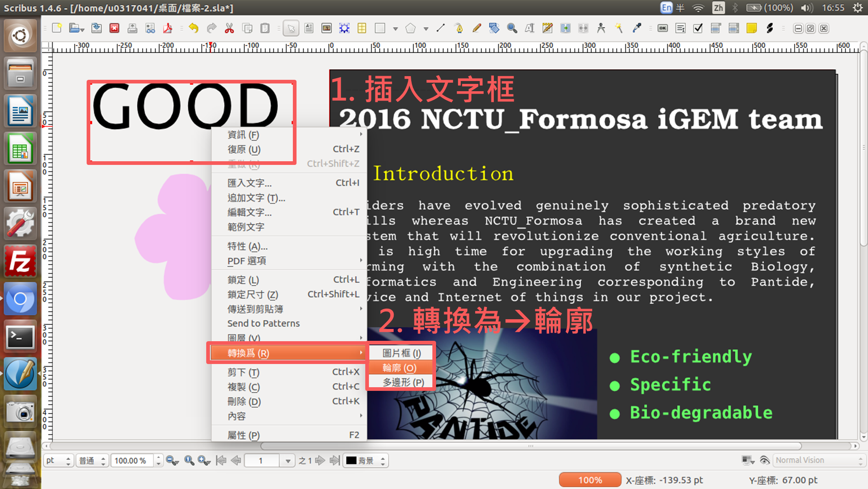Open the Preflight Verifier icon
Screen dimensions: 868x489
click(150, 28)
